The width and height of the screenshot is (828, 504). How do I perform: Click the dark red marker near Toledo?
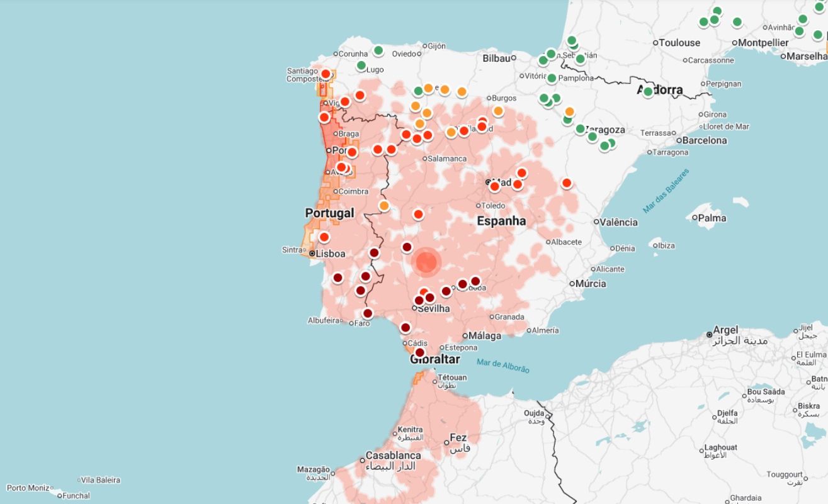[405, 247]
